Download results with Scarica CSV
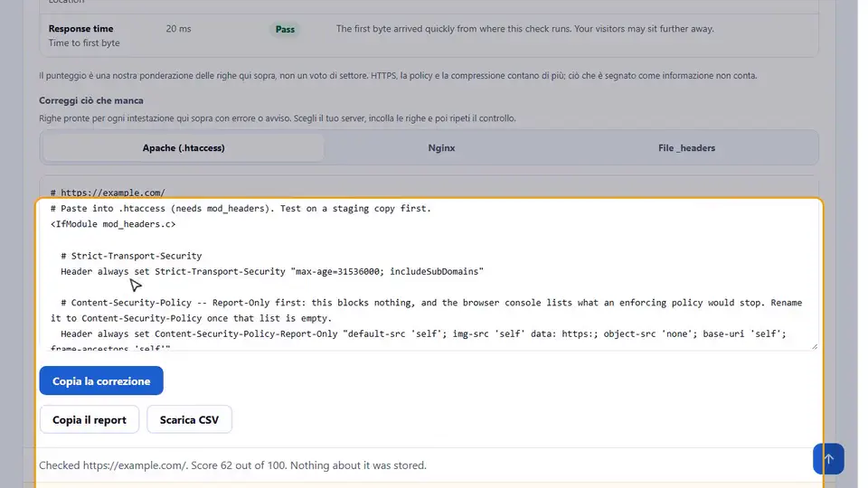This screenshot has width=868, height=488. point(189,419)
